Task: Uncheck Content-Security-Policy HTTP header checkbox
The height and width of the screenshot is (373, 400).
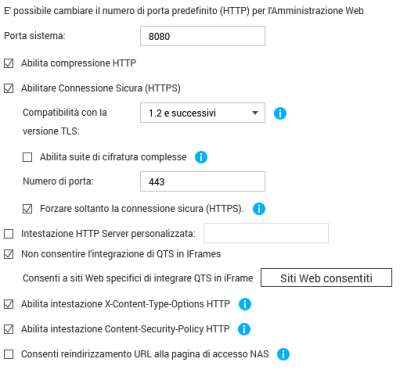Action: pyautogui.click(x=9, y=329)
